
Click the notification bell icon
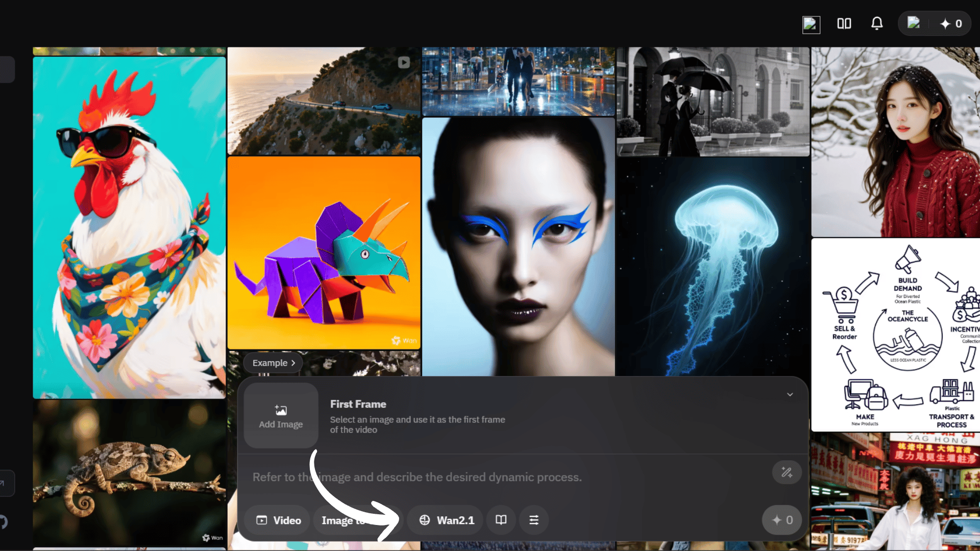click(x=876, y=23)
